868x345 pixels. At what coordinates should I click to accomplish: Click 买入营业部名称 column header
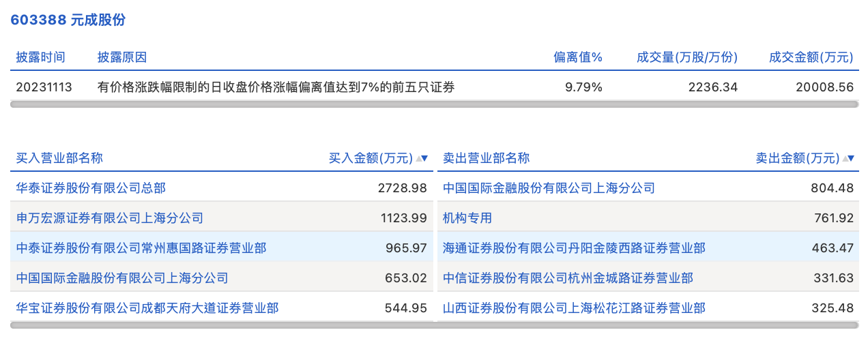point(59,158)
